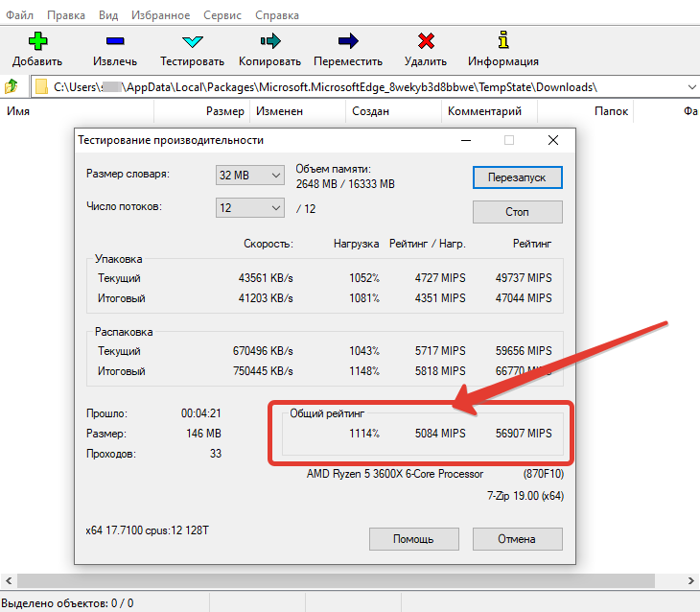Open the Число потоков dropdown

click(250, 208)
